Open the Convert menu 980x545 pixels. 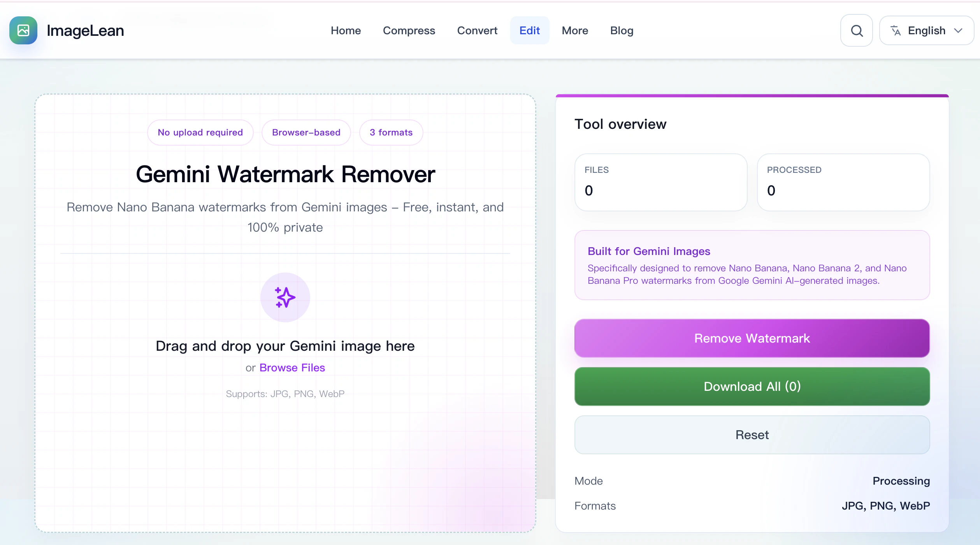point(477,30)
